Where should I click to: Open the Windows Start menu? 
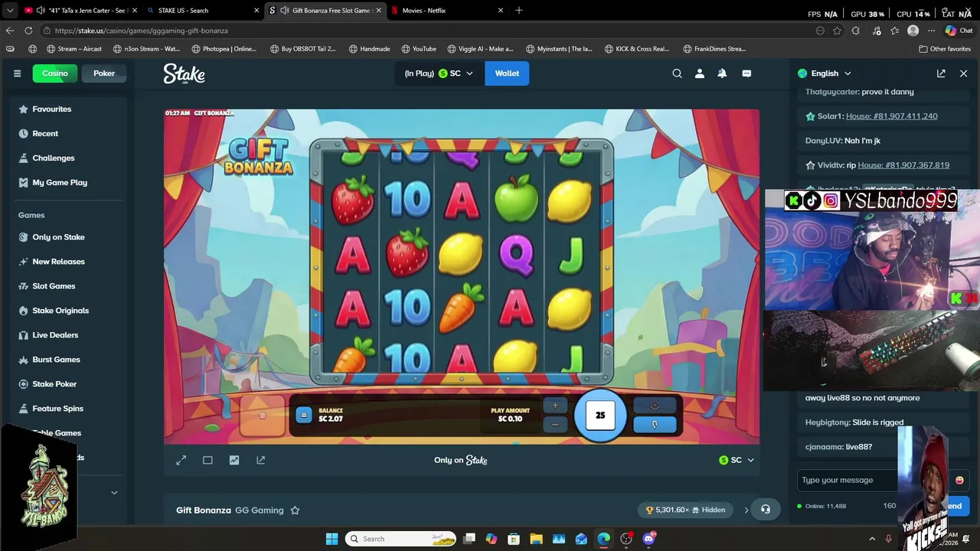pyautogui.click(x=332, y=539)
